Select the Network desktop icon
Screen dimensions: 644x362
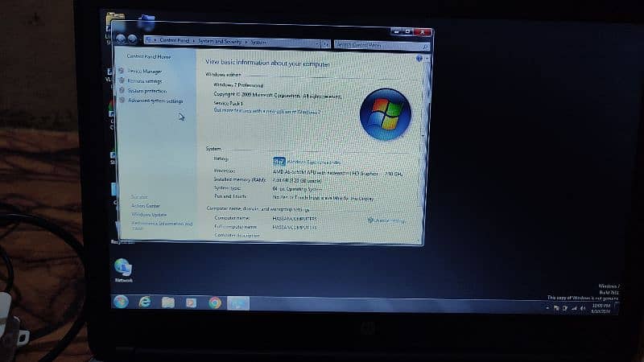click(x=123, y=270)
